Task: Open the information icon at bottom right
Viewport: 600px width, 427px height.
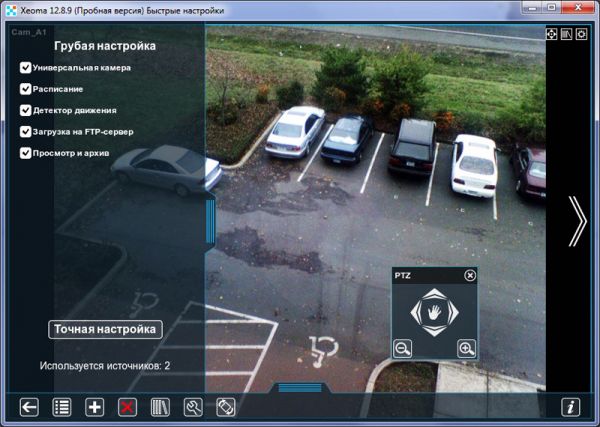Action: (x=571, y=407)
